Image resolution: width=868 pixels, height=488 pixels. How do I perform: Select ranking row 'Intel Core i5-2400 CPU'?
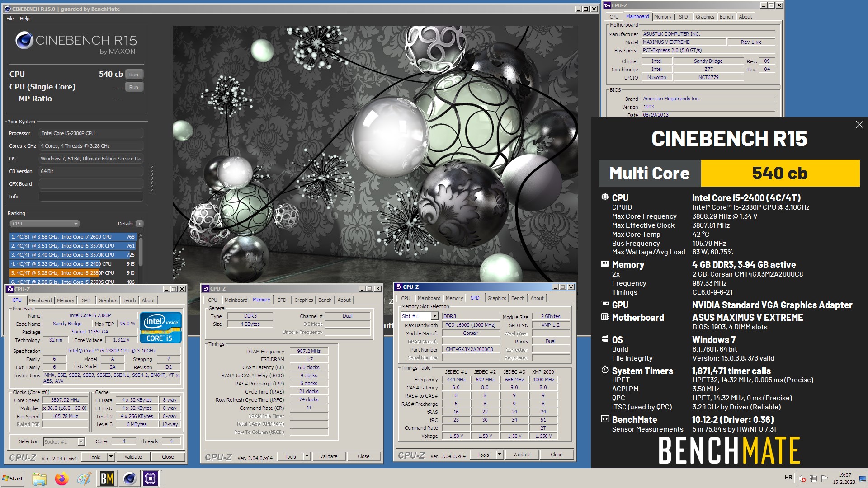pos(73,264)
